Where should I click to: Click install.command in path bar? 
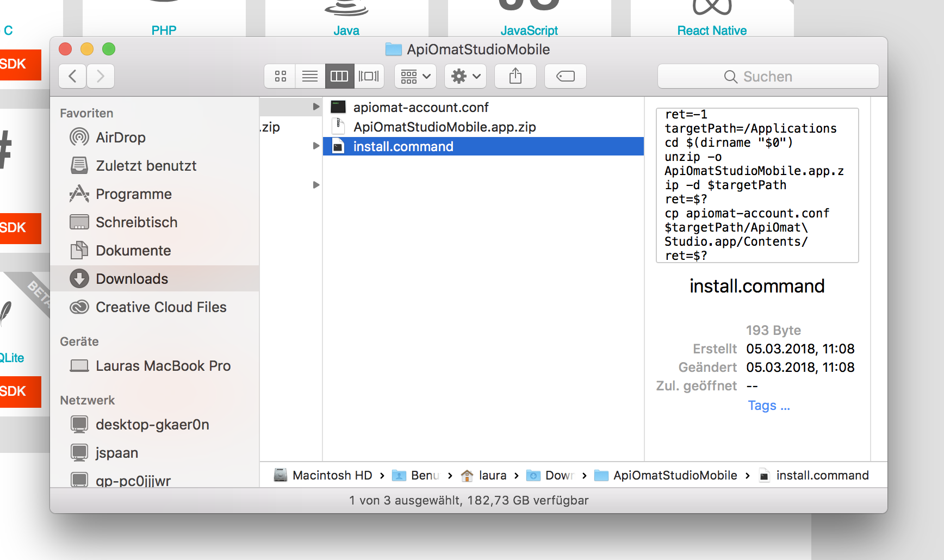point(813,475)
